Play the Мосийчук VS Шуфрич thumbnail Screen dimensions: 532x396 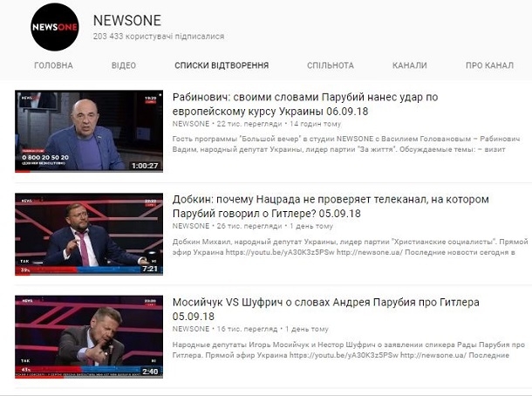[x=89, y=337]
